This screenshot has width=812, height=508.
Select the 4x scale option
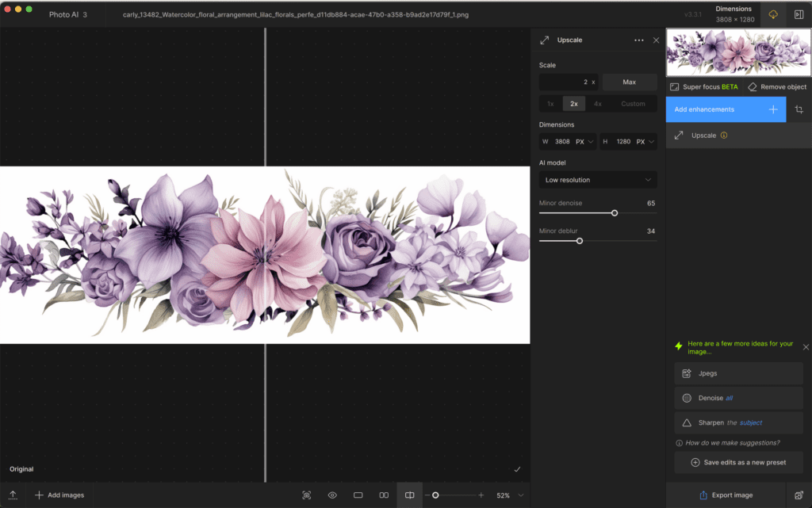[x=598, y=104]
